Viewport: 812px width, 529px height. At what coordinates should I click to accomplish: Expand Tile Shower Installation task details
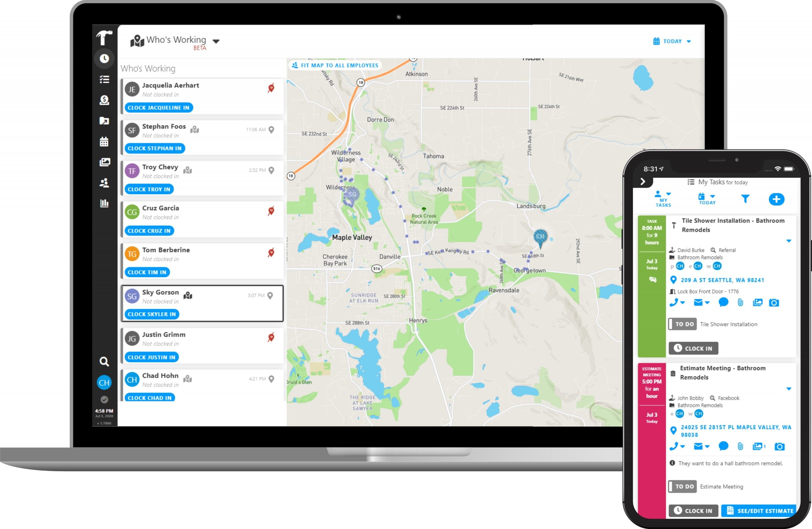(x=788, y=241)
